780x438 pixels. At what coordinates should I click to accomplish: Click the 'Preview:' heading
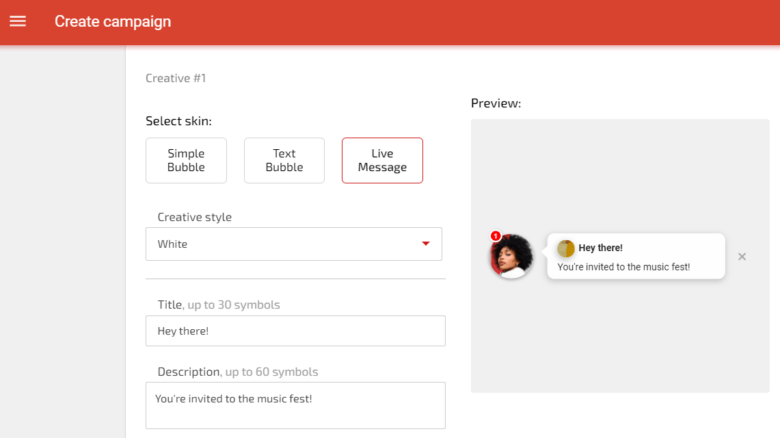(496, 103)
